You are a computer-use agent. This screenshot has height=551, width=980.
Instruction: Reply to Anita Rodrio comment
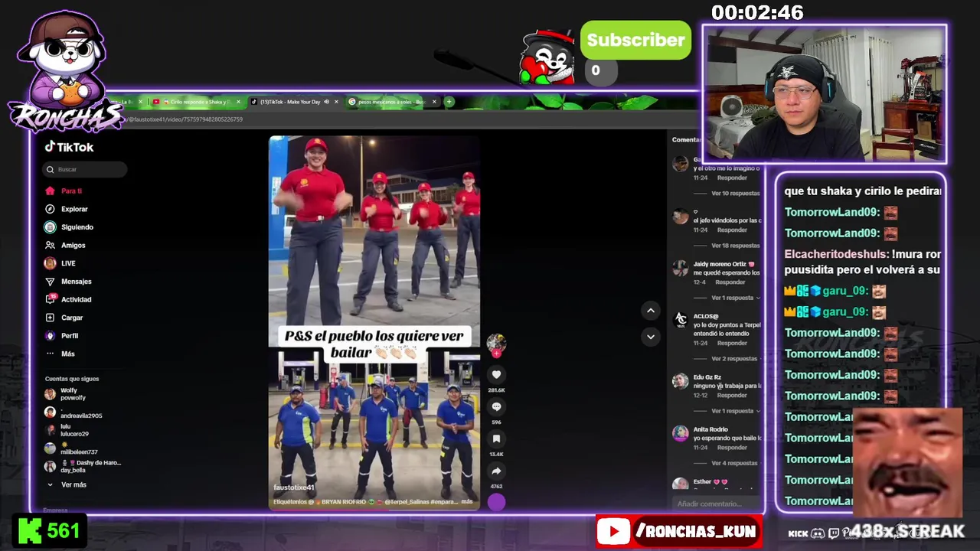pyautogui.click(x=732, y=447)
